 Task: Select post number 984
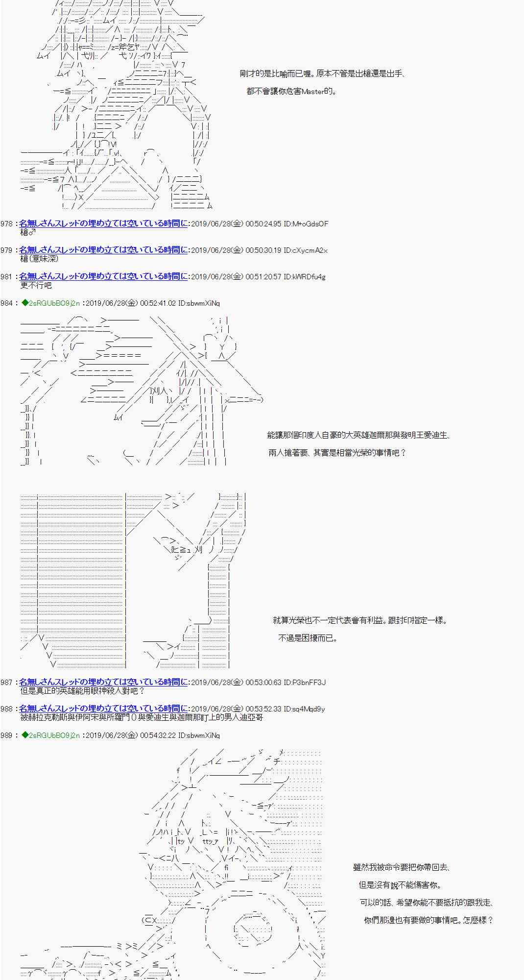pos(6,303)
